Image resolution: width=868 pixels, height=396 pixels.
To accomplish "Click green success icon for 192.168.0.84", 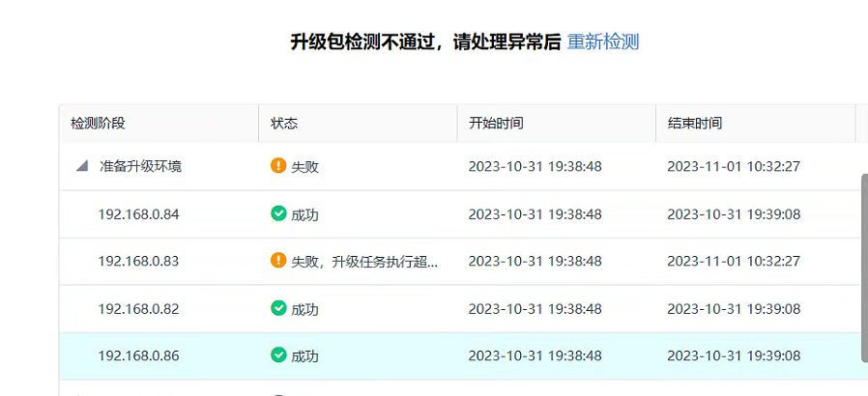I will (278, 213).
